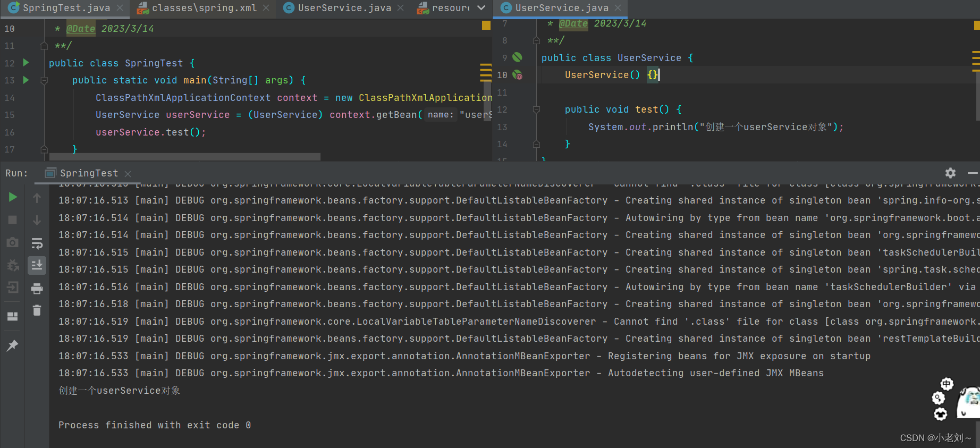This screenshot has width=980, height=448.
Task: Pin the Run tab with pin icon
Action: pyautogui.click(x=13, y=345)
